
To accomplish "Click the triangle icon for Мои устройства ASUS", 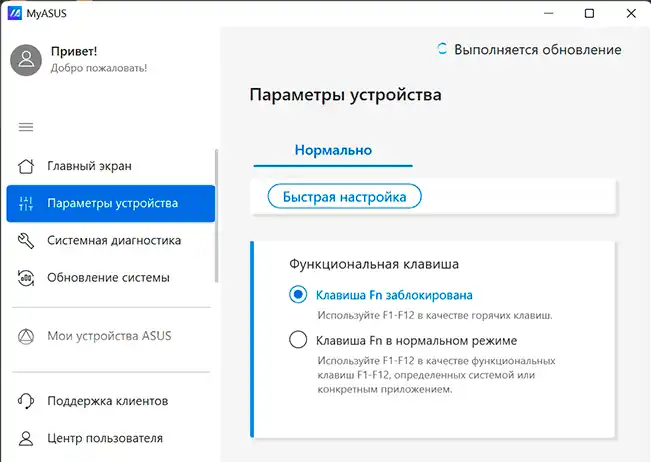I will click(27, 336).
